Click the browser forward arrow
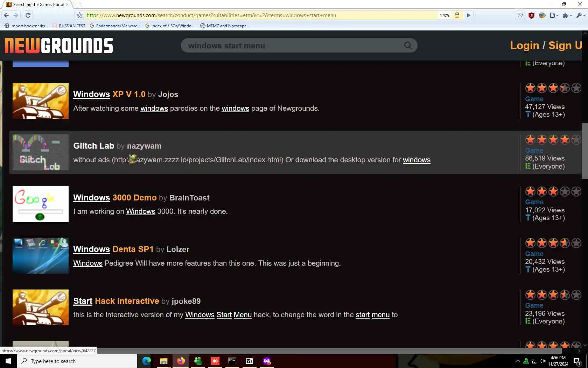 point(16,15)
